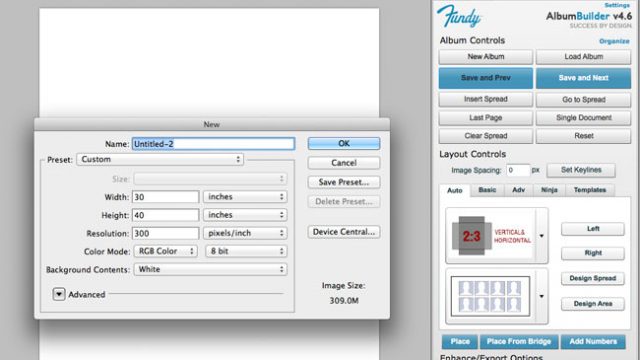Click the Image Spacing input field
The height and width of the screenshot is (360, 640).
tap(518, 170)
